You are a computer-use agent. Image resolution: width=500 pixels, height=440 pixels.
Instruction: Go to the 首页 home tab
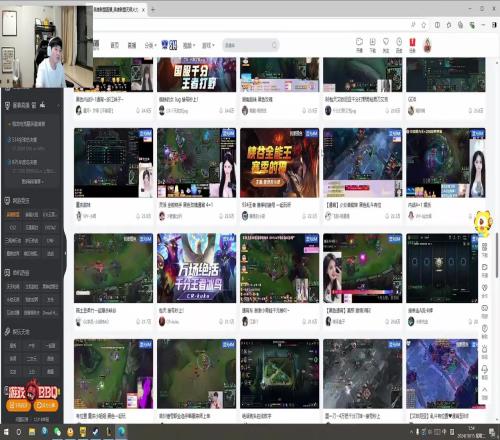click(114, 45)
